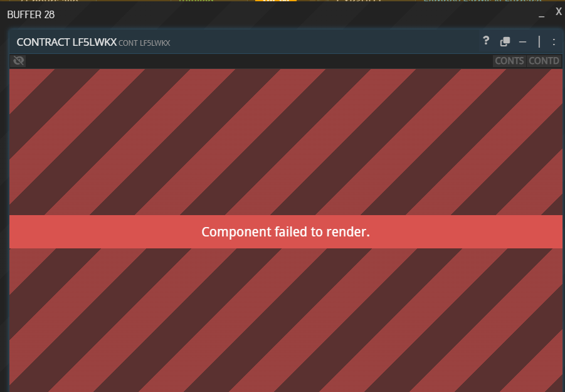Click the dash icon in the CONTRACT tile header
This screenshot has width=565, height=392.
(x=522, y=42)
